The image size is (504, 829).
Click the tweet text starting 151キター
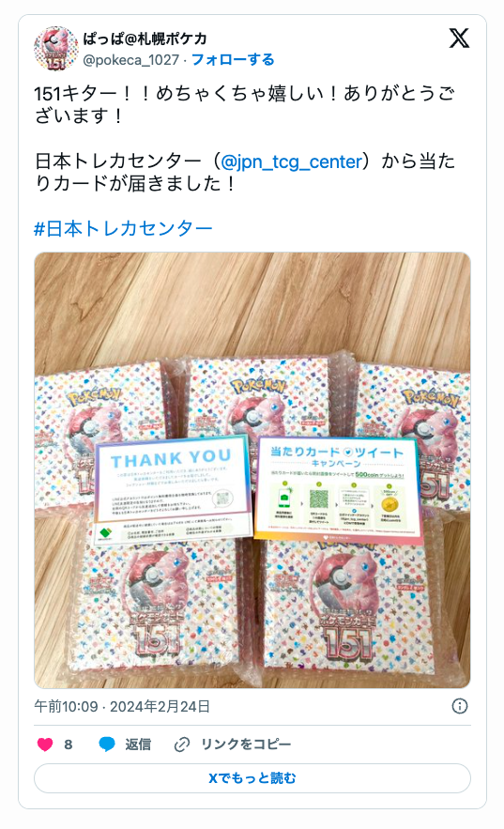[x=245, y=104]
